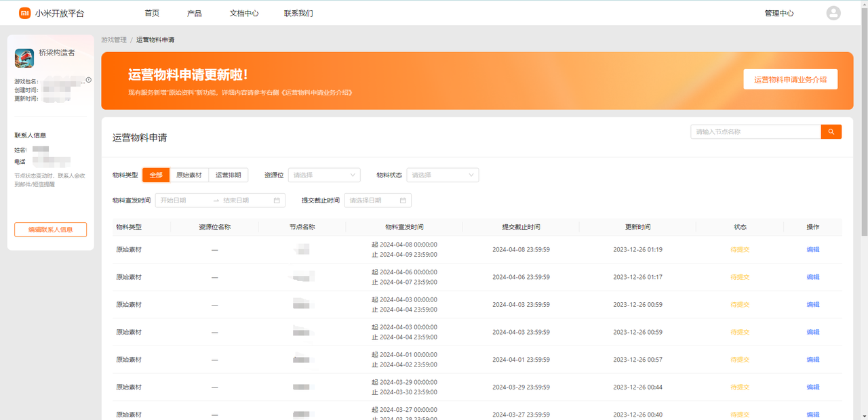Screen dimensions: 868x420
Task: Click 游戏管理 breadcrumb link
Action: (114, 40)
